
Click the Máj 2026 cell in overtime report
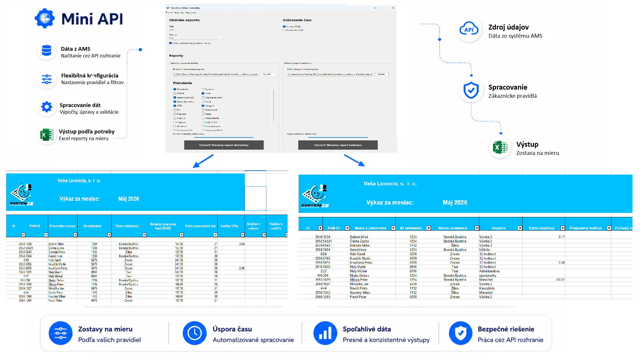point(455,202)
